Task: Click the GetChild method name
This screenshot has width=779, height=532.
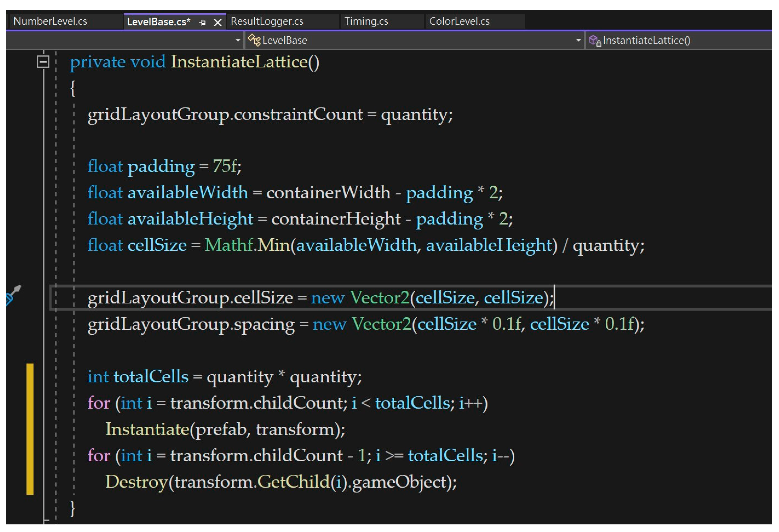Action: (293, 482)
